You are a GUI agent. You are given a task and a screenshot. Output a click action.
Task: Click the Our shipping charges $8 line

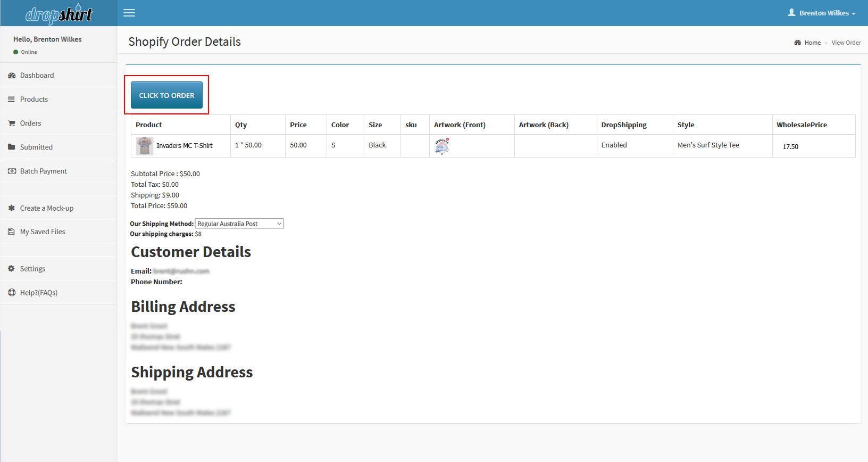(166, 234)
